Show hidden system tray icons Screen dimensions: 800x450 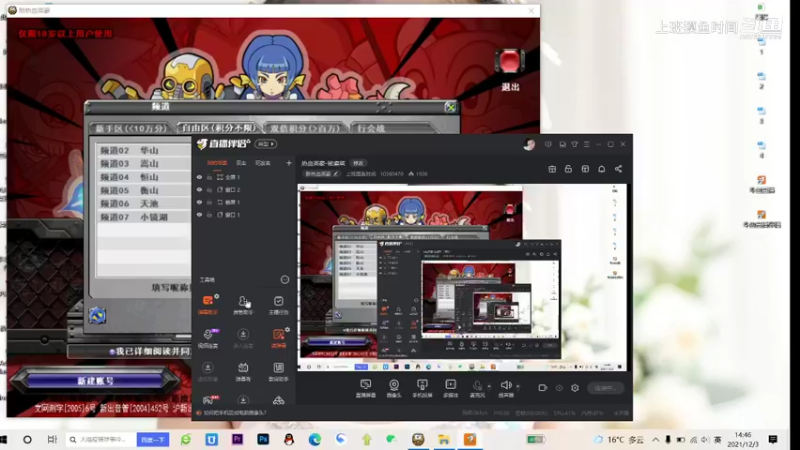pyautogui.click(x=656, y=439)
